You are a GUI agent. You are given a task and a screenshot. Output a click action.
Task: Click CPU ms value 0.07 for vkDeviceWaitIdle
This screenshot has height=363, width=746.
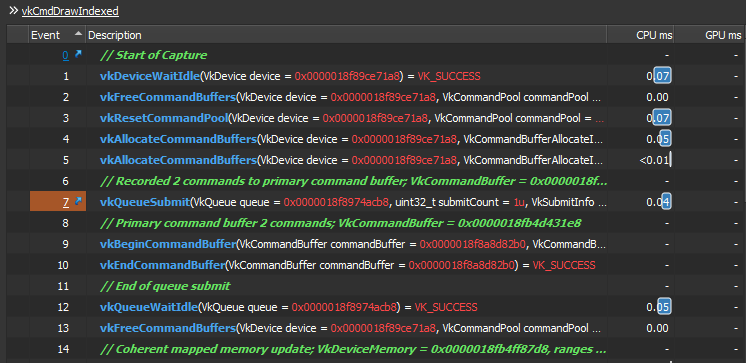point(658,76)
